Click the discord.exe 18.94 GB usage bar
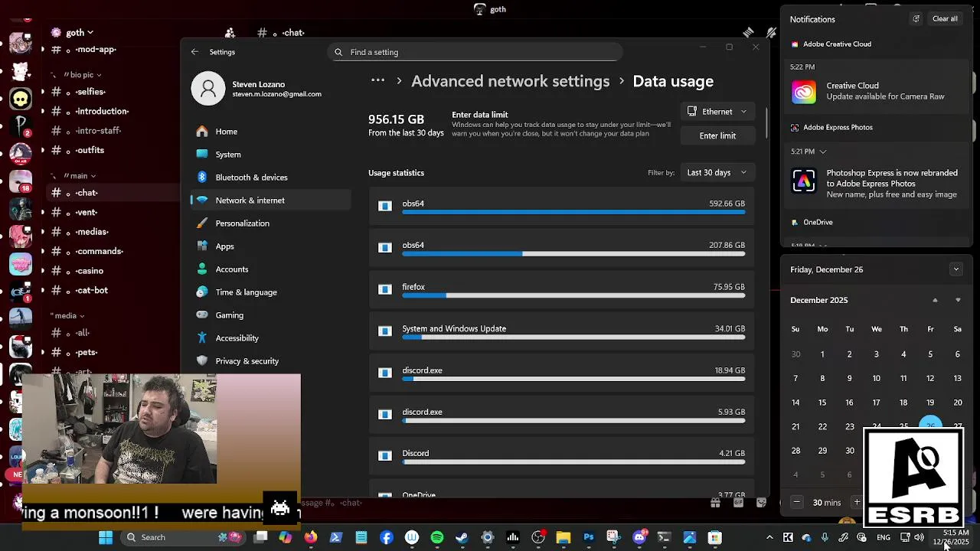 pyautogui.click(x=573, y=379)
